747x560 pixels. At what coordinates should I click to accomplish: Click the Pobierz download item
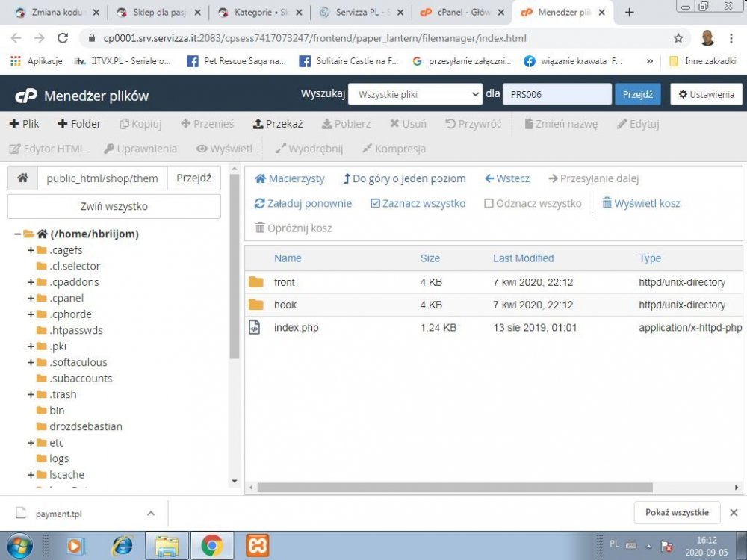click(x=346, y=124)
